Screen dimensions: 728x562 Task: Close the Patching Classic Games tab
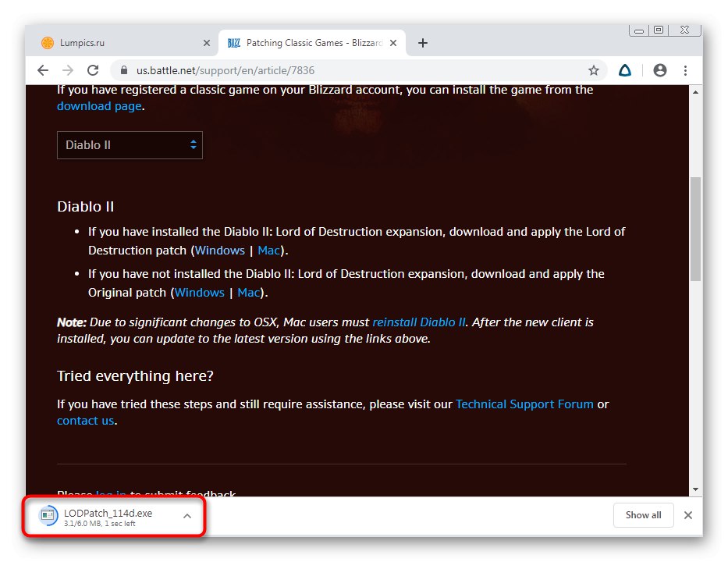click(x=392, y=43)
